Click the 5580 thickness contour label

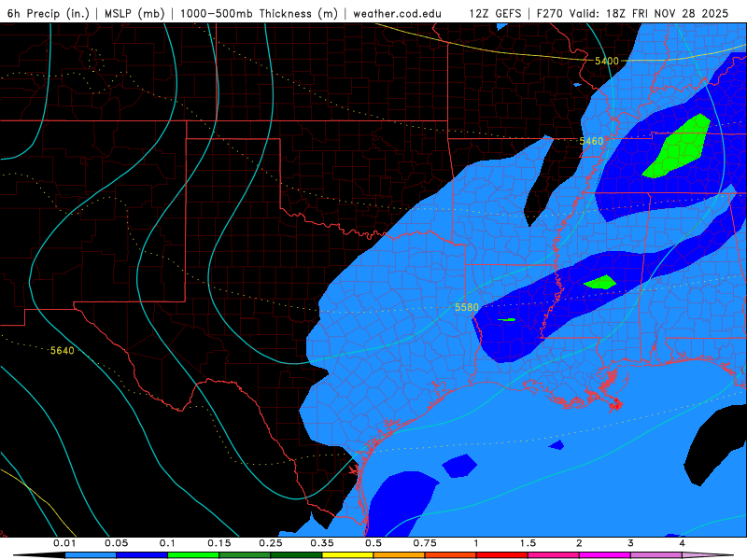click(466, 307)
